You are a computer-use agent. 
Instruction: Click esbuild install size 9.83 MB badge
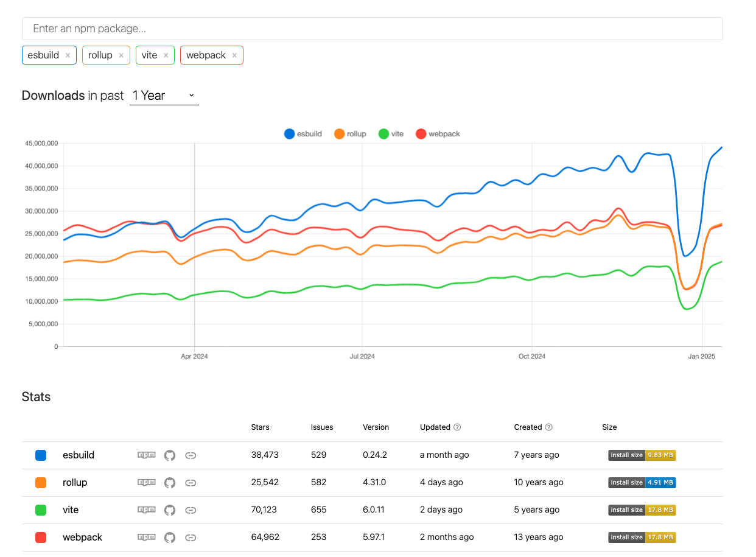click(x=642, y=455)
